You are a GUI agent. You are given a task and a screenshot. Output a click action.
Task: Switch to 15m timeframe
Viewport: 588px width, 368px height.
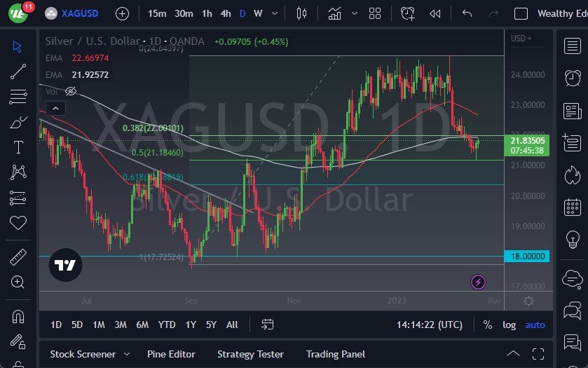[157, 14]
